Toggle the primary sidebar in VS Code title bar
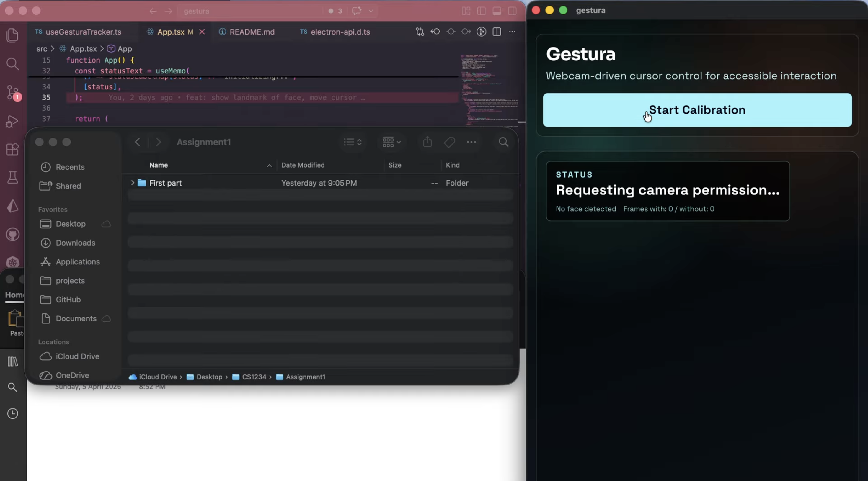The image size is (868, 481). pyautogui.click(x=482, y=11)
